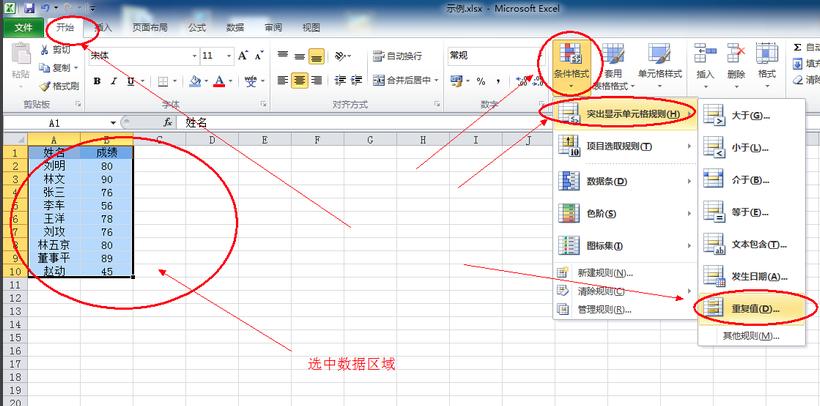Click the percent style number format icon

pyautogui.click(x=481, y=81)
